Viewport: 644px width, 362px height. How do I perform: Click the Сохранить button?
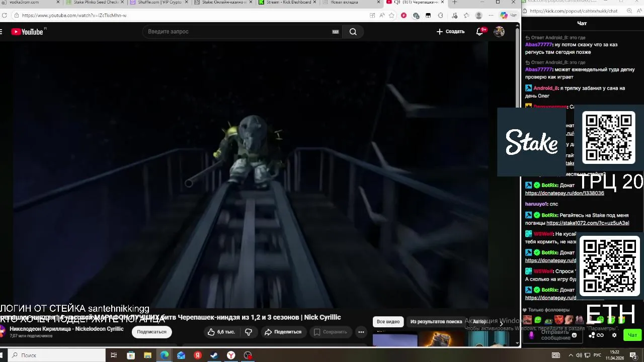(331, 332)
